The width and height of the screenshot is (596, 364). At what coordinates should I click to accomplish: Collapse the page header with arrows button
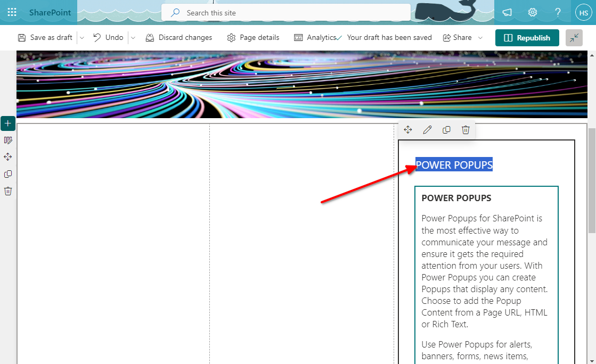click(574, 38)
